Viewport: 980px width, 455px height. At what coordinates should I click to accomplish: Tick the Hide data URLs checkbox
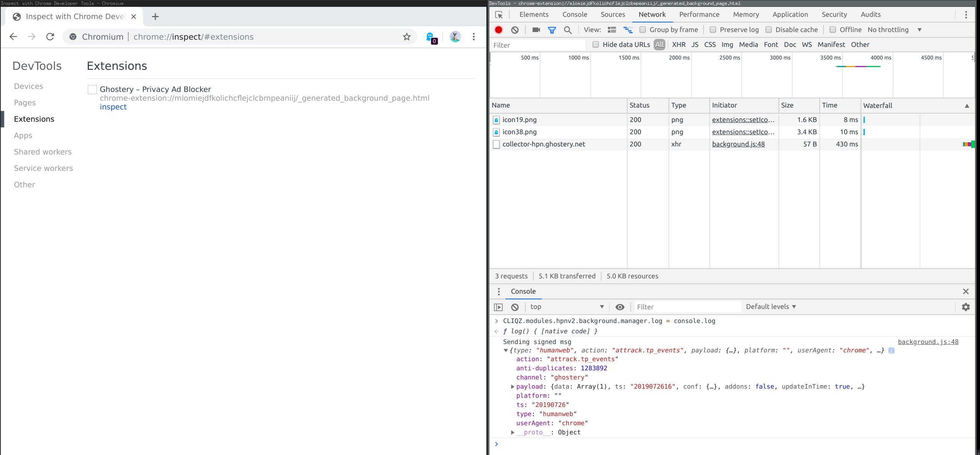[x=596, y=45]
